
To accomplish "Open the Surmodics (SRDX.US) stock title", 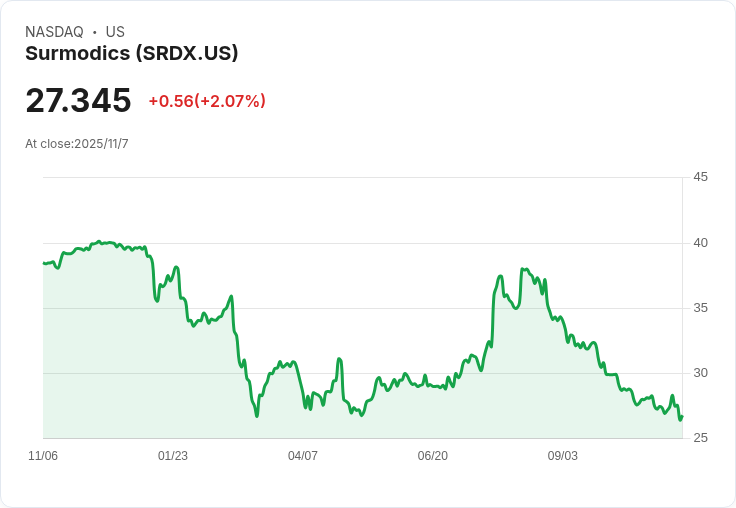I will point(132,54).
